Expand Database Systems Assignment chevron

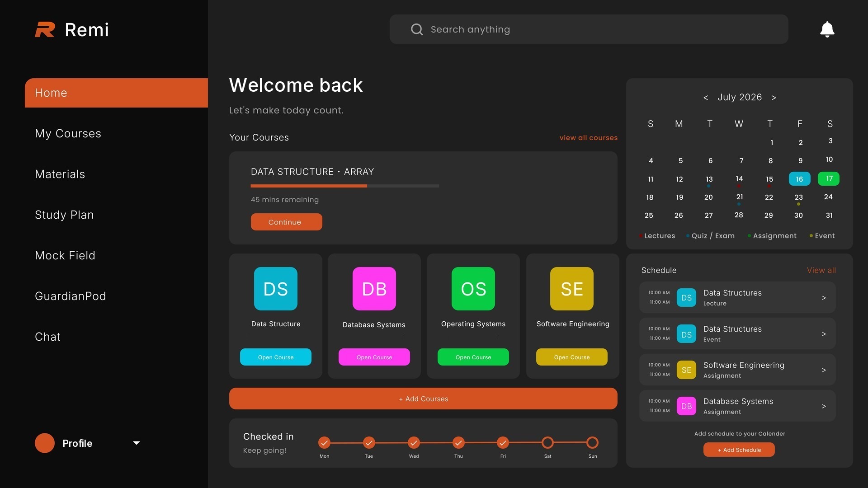tap(824, 406)
